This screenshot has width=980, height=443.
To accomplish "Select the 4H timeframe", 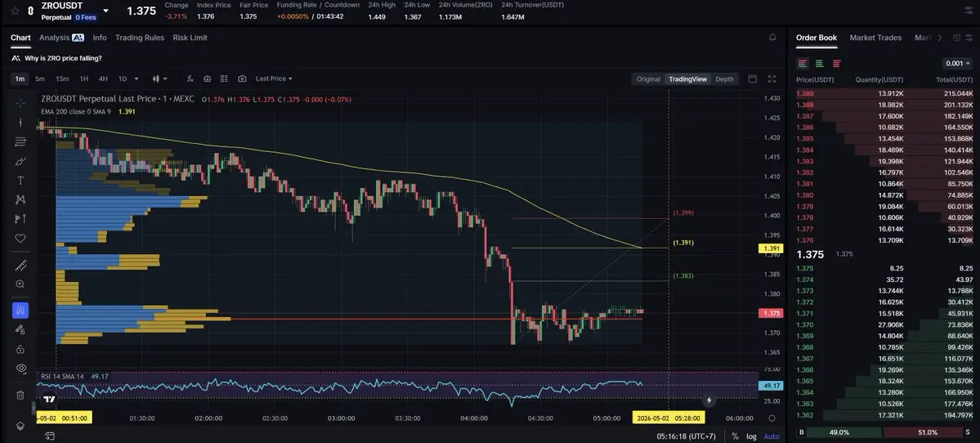I will (103, 78).
